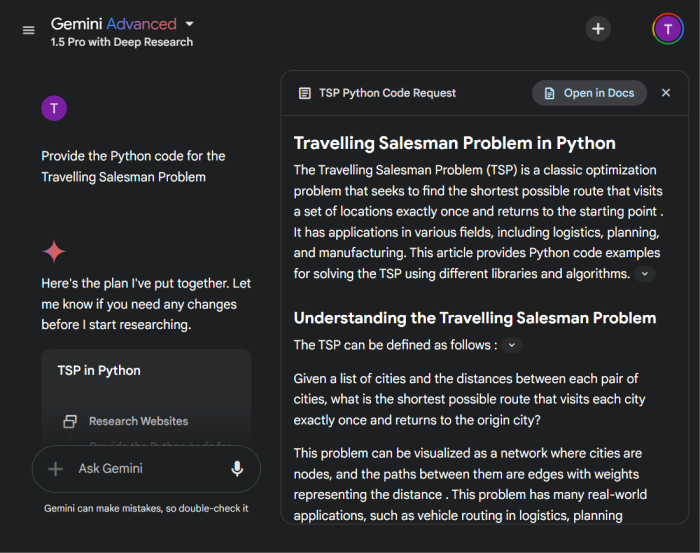Image resolution: width=700 pixels, height=553 pixels.
Task: Open the hamburger main menu
Action: 28,30
